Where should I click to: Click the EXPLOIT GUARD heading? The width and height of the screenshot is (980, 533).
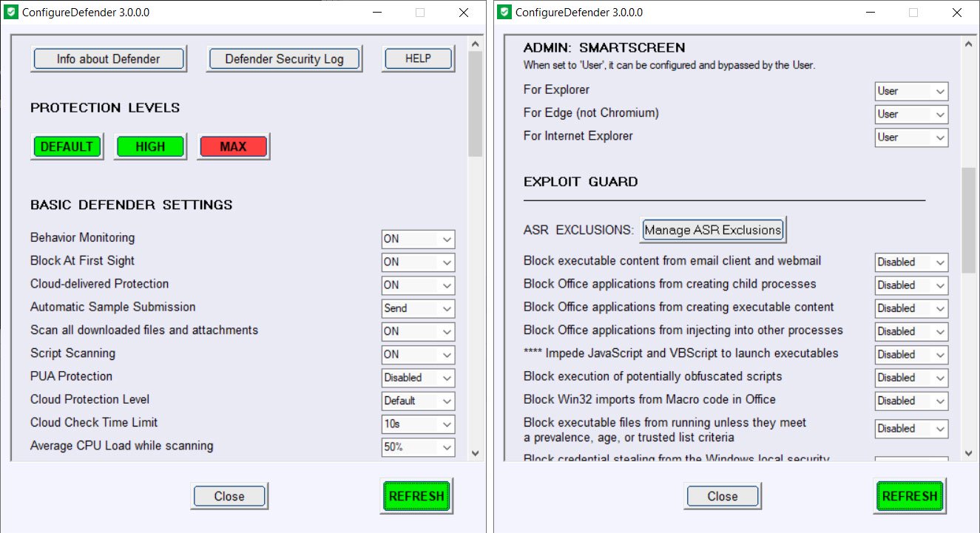click(581, 182)
